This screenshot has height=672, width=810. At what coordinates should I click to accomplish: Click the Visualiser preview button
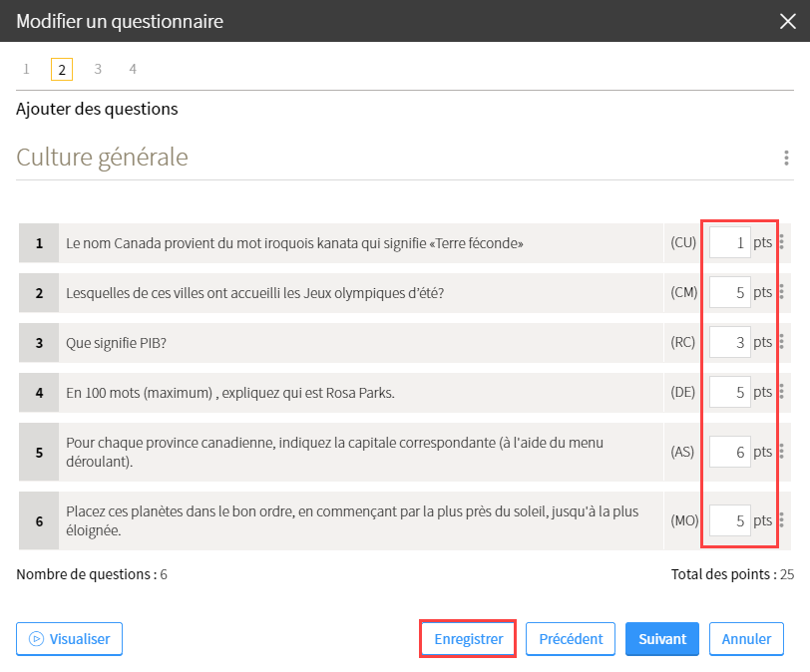pos(69,639)
